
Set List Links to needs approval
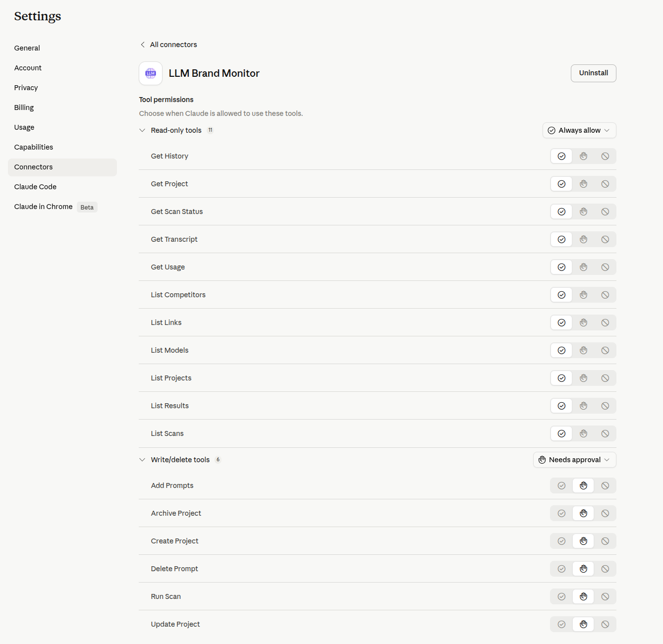583,322
